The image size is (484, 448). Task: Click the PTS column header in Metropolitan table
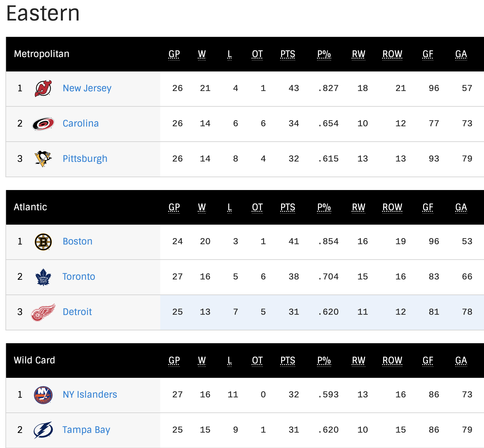click(x=288, y=54)
